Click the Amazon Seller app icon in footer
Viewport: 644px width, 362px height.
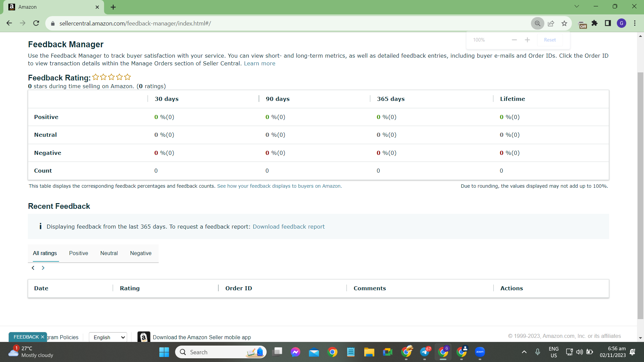[144, 337]
